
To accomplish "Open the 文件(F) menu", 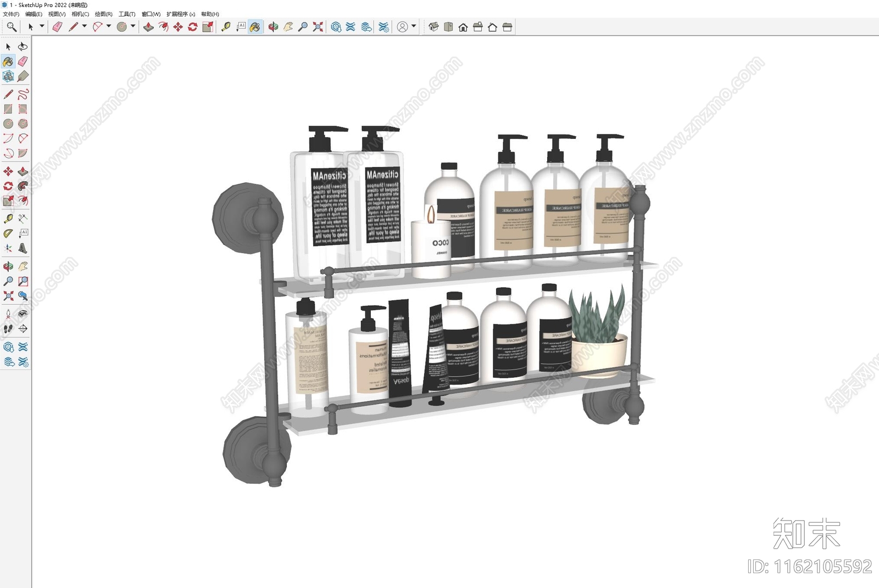I will coord(11,14).
